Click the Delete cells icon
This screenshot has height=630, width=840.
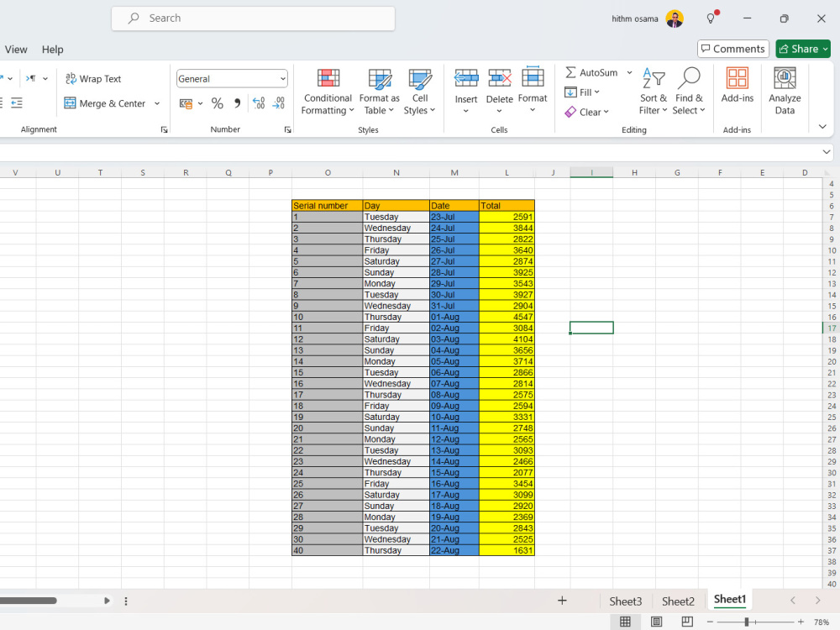coord(499,79)
